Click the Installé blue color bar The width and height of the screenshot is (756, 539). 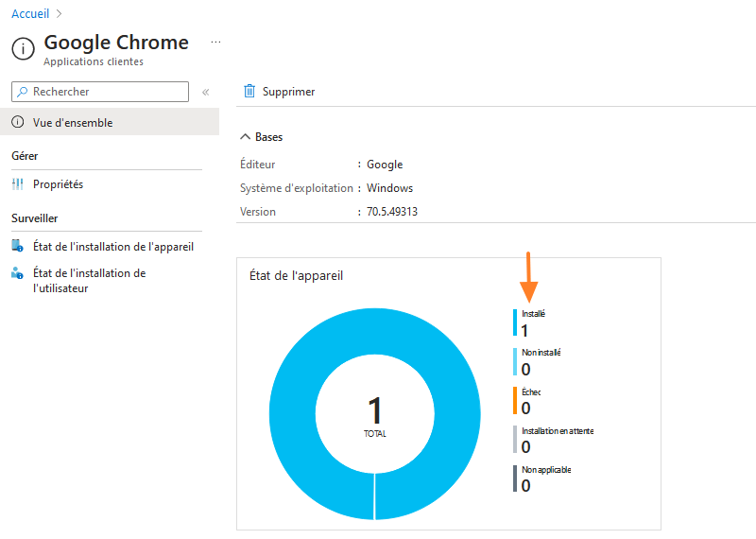515,322
